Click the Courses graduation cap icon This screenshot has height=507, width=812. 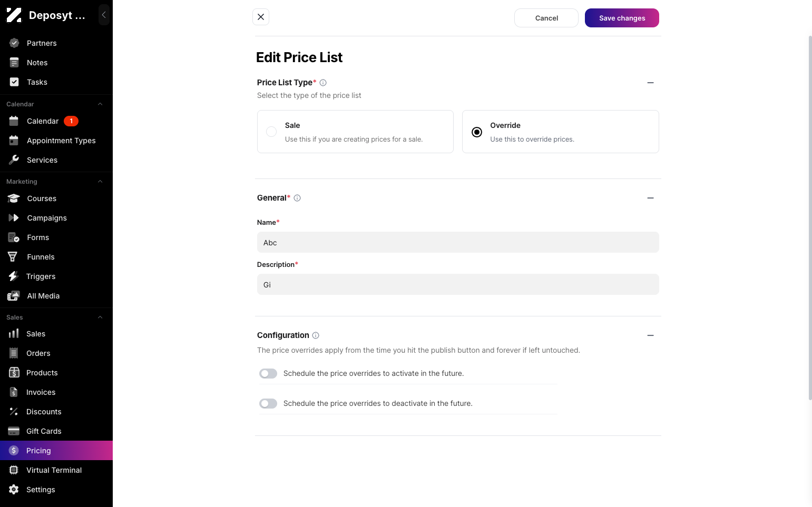(x=14, y=198)
